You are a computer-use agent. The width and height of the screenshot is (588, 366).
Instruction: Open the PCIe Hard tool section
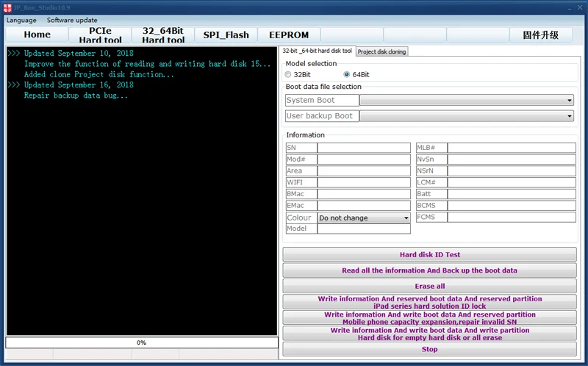100,35
